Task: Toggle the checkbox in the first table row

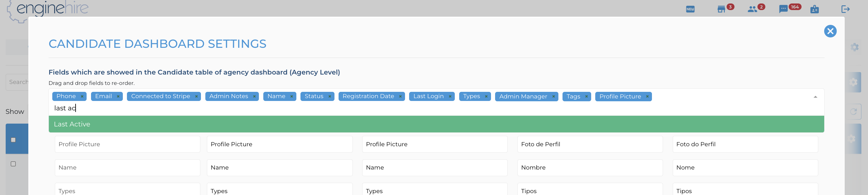Action: click(x=13, y=164)
